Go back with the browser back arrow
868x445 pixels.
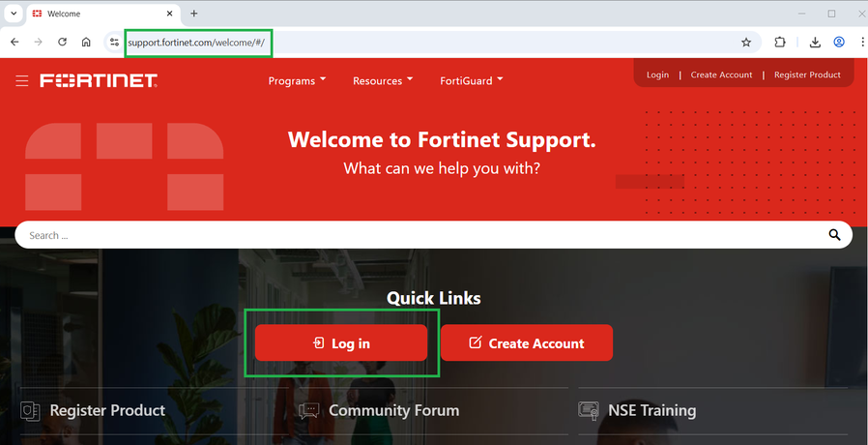coord(14,43)
